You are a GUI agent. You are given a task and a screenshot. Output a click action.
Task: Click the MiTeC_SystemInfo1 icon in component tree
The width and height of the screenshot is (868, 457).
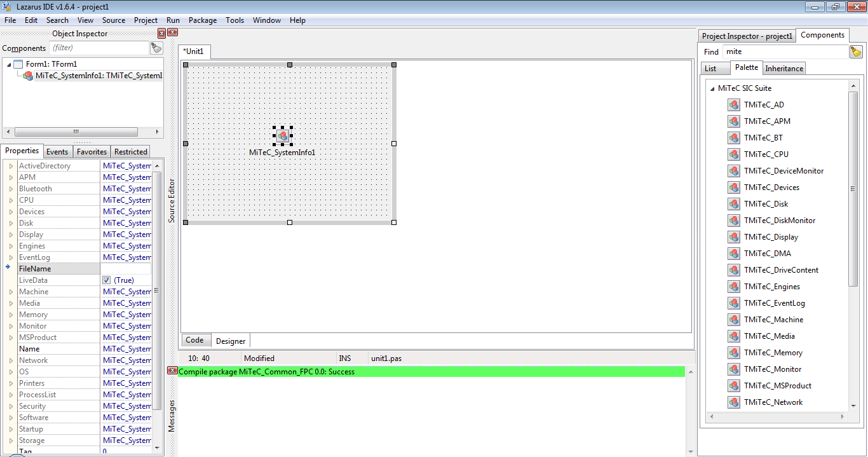point(28,76)
